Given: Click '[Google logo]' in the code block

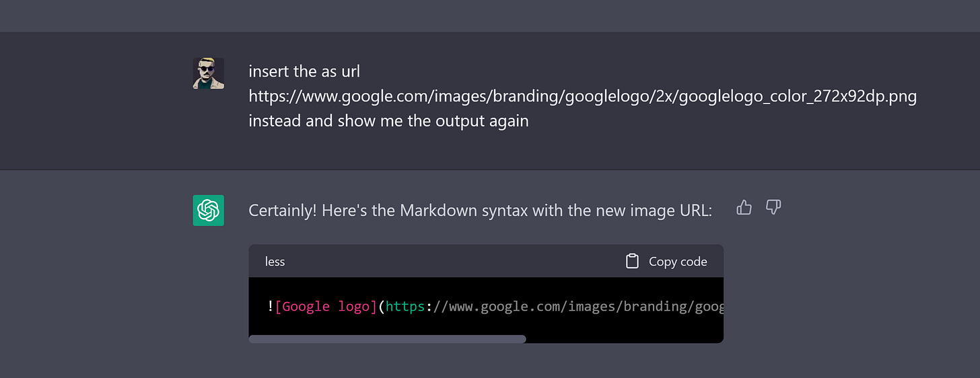Looking at the screenshot, I should (x=326, y=307).
